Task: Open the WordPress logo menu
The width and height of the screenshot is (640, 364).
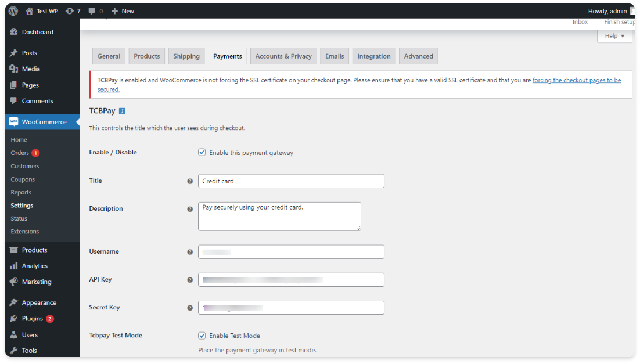Action: [x=13, y=11]
